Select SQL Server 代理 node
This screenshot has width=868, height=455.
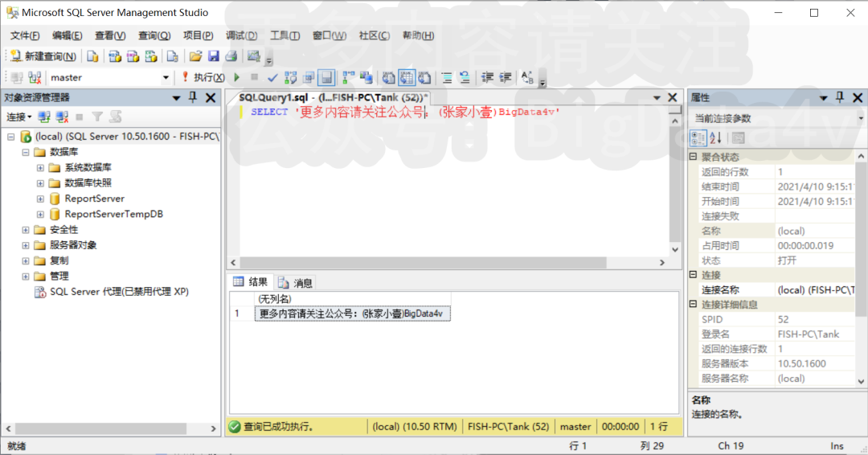coord(119,291)
